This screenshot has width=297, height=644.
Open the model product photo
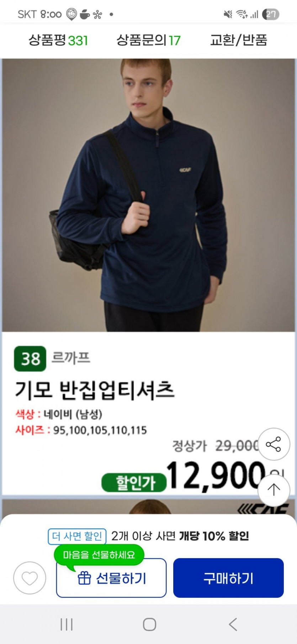click(148, 195)
